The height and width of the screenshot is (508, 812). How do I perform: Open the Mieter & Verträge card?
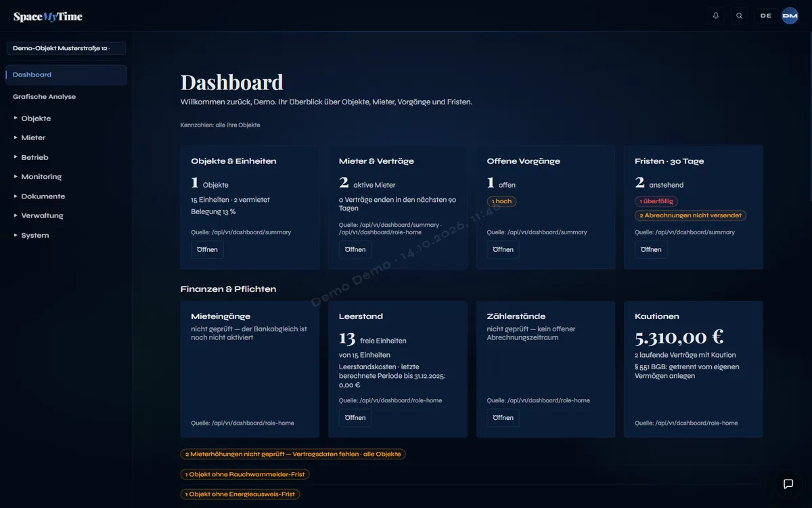point(355,249)
